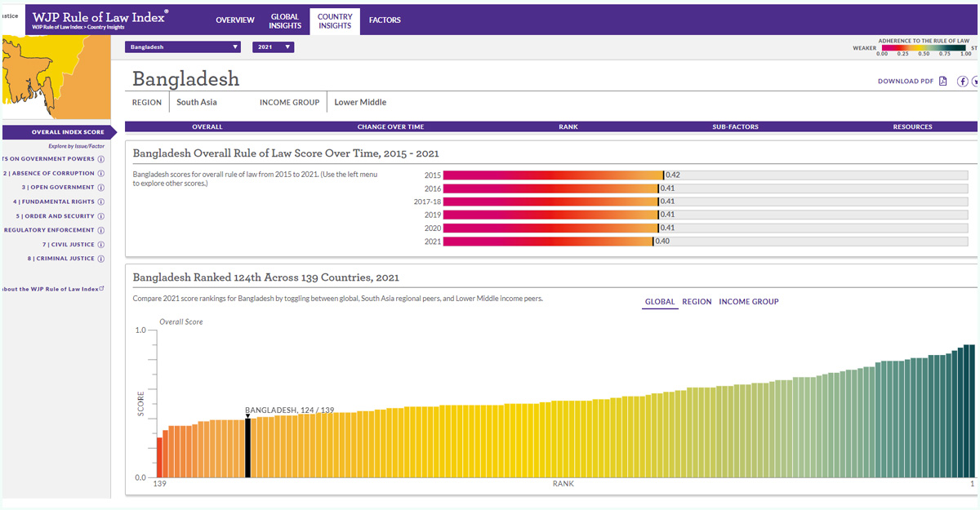Open About the WJP Rule of Law Index link
Viewport: 980px width, 510px height.
[x=51, y=289]
